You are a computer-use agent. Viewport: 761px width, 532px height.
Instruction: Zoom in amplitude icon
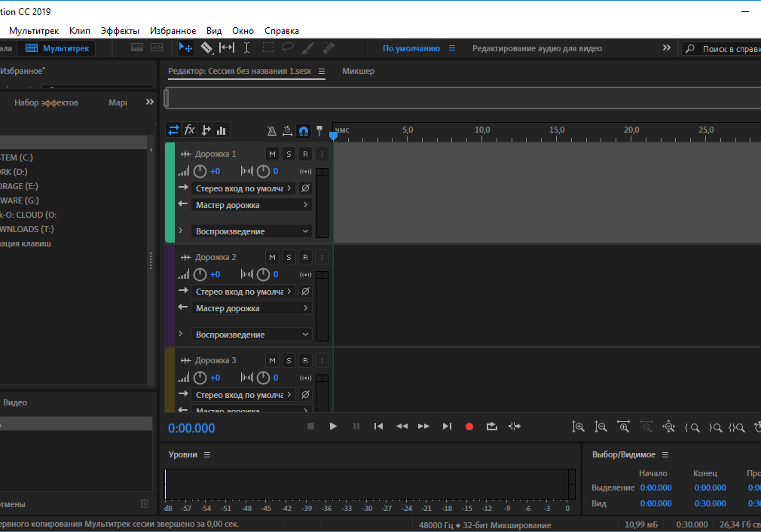point(578,427)
